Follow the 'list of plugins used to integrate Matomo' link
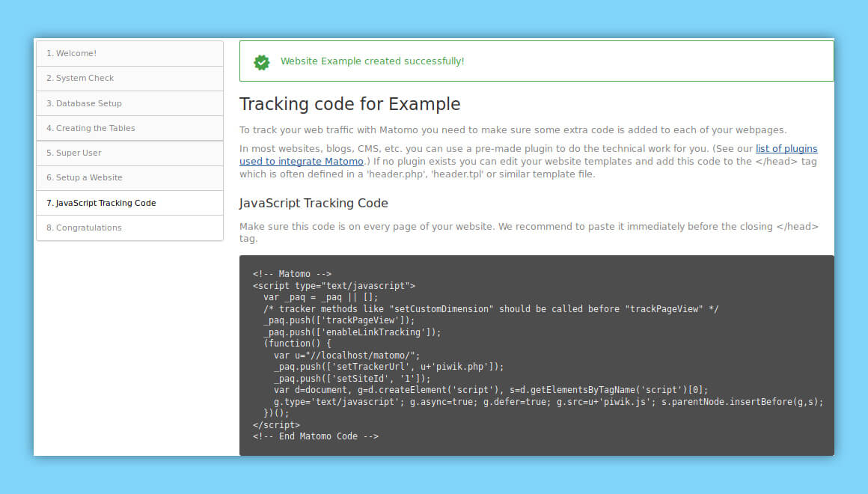This screenshot has width=868, height=494. [786, 148]
